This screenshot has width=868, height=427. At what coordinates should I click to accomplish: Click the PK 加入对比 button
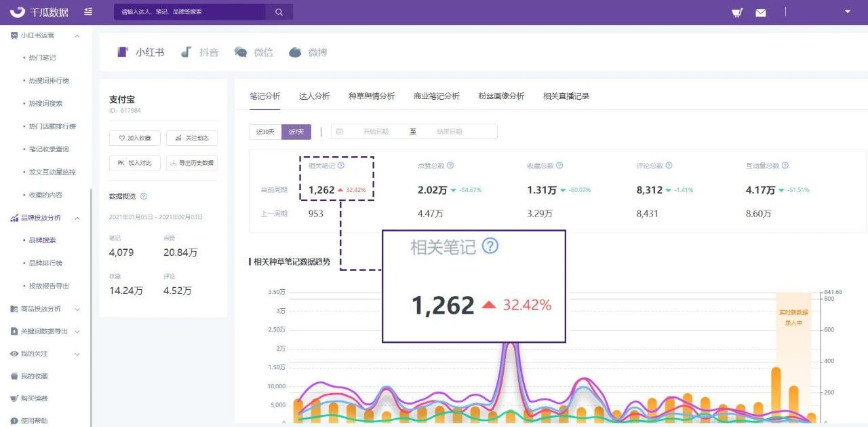135,163
